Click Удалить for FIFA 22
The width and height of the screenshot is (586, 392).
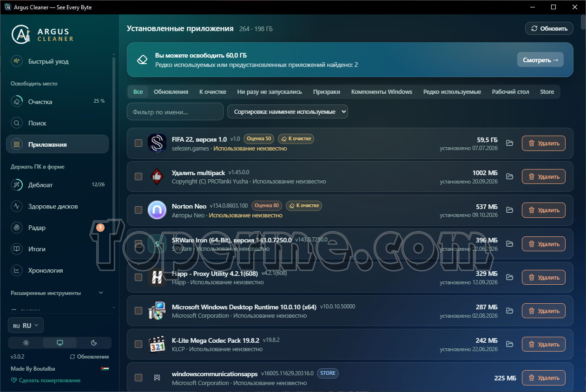(544, 143)
